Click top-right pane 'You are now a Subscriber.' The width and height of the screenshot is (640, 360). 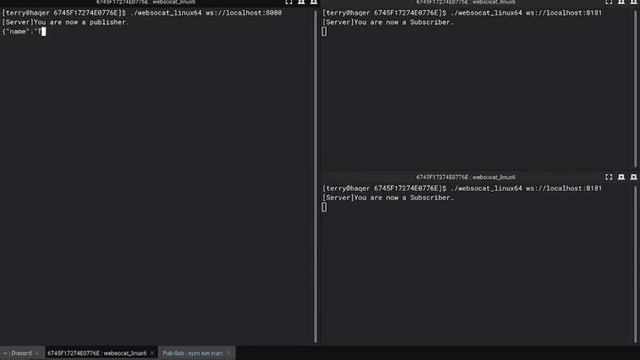click(x=404, y=22)
